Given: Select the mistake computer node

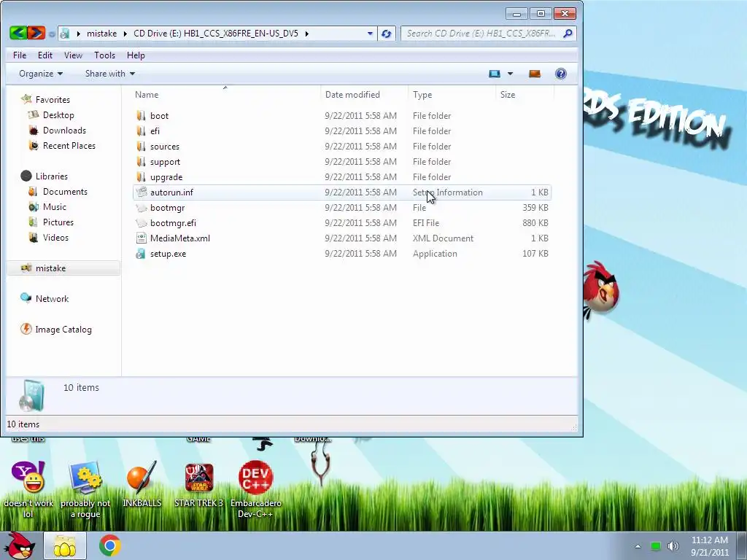Looking at the screenshot, I should tap(63, 268).
